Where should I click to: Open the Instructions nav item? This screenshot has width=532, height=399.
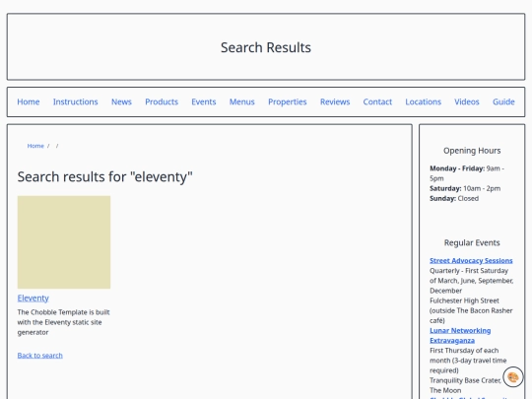click(75, 101)
